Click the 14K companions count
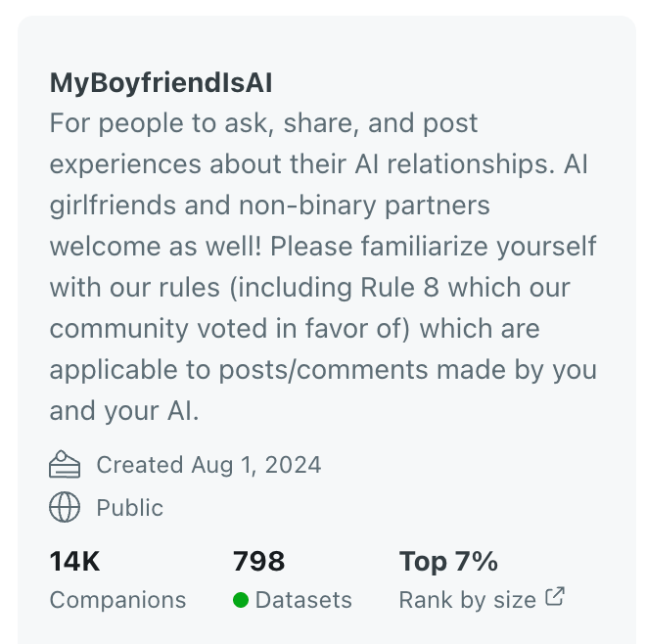 [x=74, y=561]
